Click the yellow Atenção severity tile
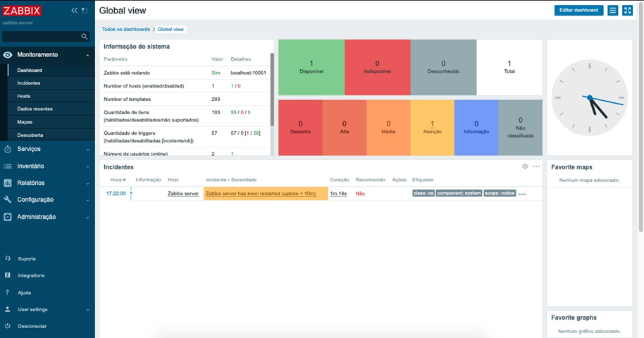 pyautogui.click(x=433, y=128)
